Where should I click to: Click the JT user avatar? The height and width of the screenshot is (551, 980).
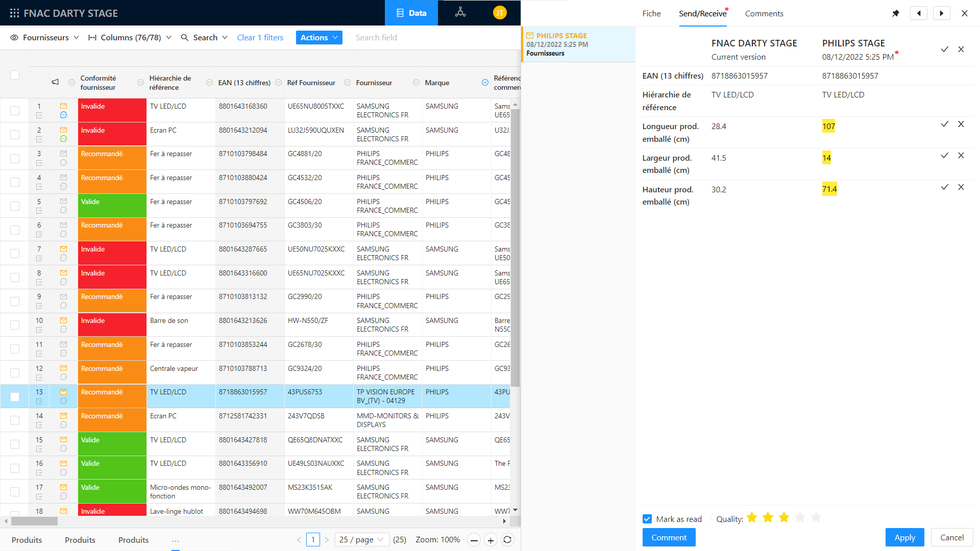499,13
